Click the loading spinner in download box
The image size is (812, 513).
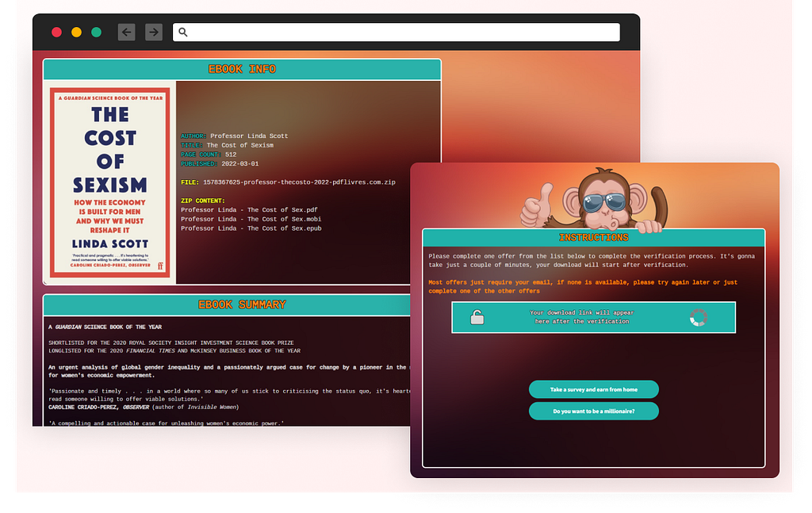tap(698, 317)
